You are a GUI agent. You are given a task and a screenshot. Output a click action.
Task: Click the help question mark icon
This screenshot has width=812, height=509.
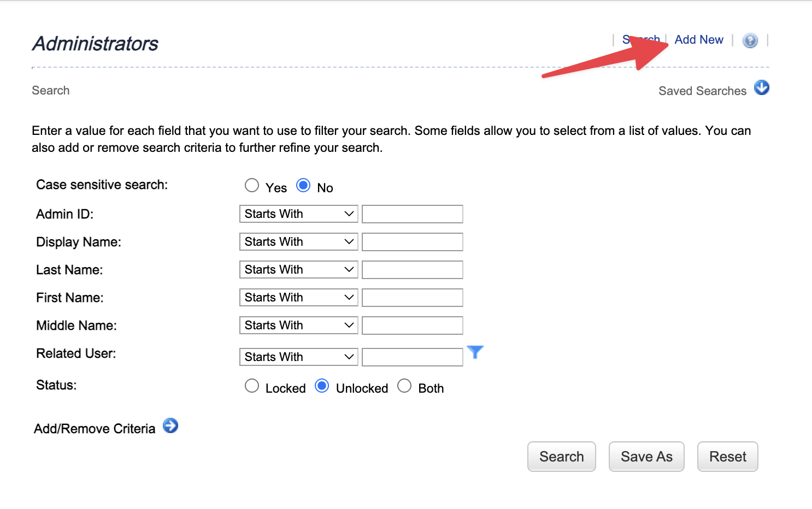[x=750, y=40]
